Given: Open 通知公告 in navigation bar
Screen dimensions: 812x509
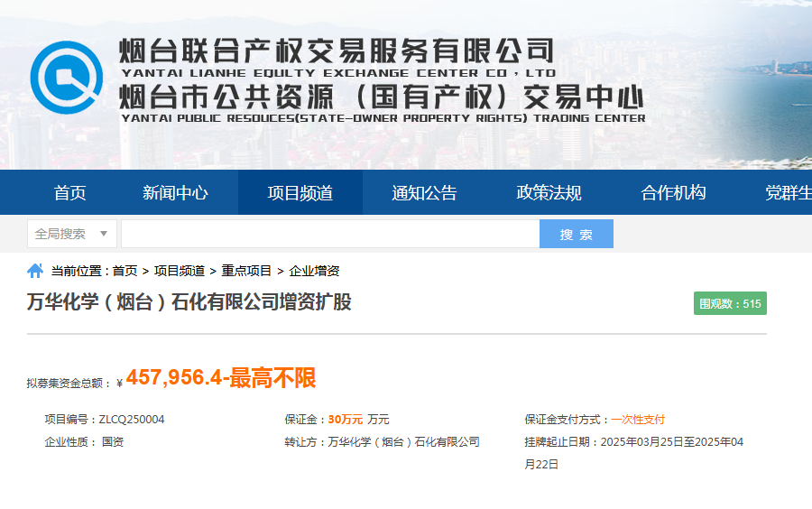Looking at the screenshot, I should 424,192.
